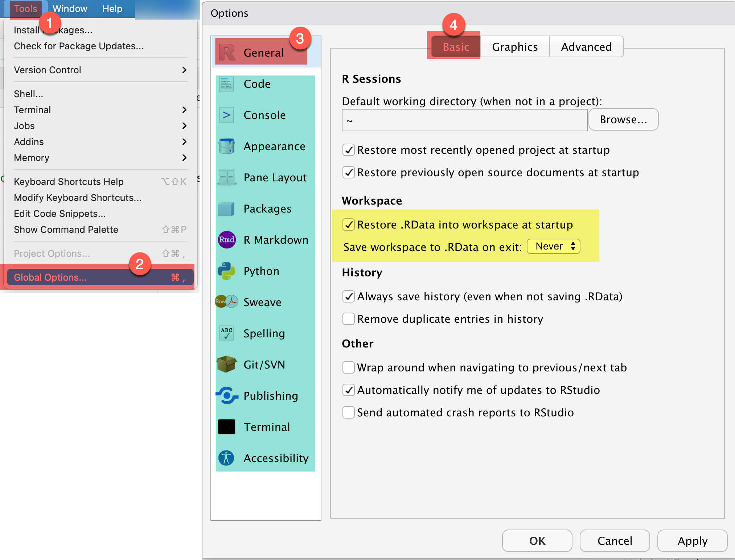Open the Save workspace on exit dropdown
The height and width of the screenshot is (560, 735).
tap(554, 246)
